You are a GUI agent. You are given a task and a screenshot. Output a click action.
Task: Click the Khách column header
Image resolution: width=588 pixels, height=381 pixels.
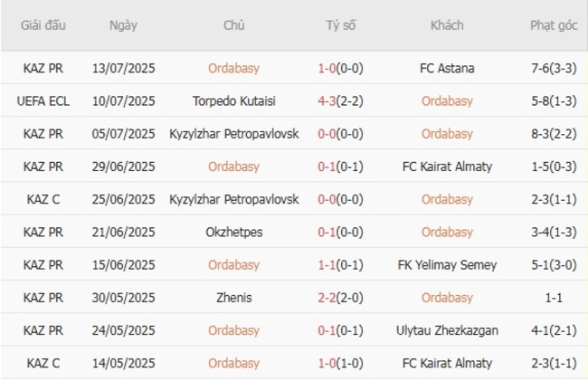click(x=447, y=25)
